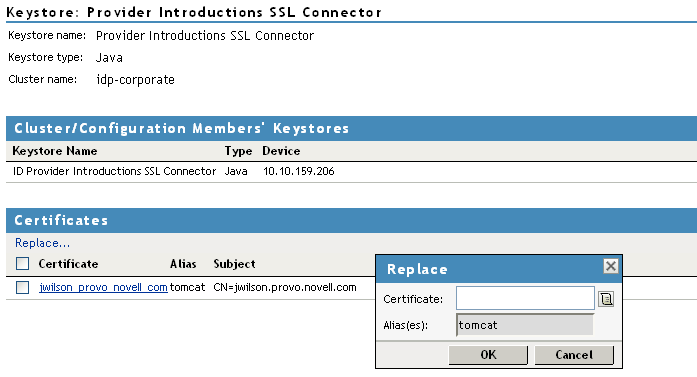Select device address 10.10.159.206
Screen dimensions: 697x377
[298, 172]
